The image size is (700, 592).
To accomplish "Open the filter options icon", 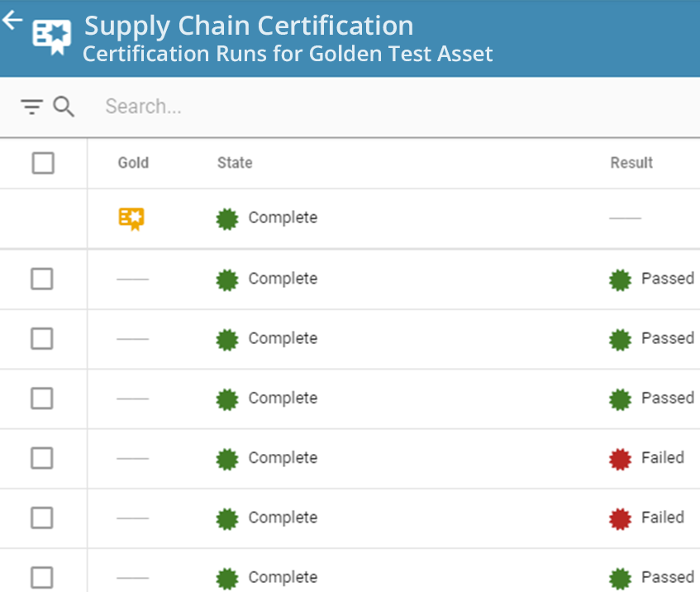I will pos(31,107).
